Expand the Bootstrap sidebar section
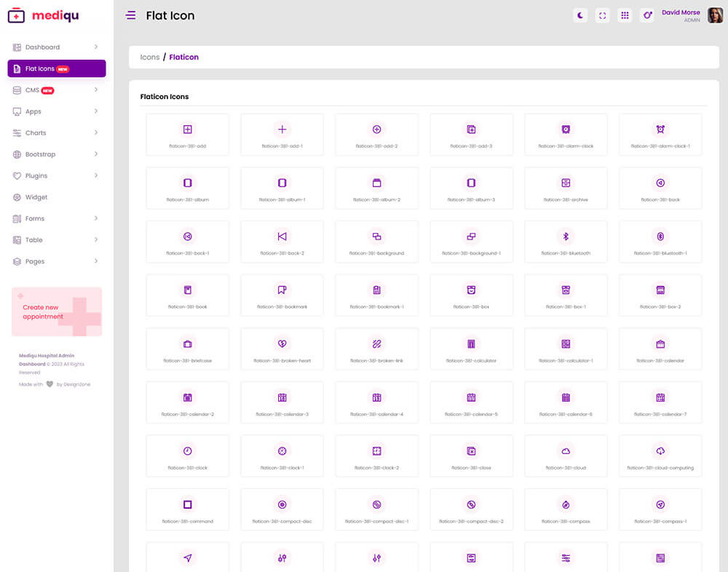 coord(55,154)
